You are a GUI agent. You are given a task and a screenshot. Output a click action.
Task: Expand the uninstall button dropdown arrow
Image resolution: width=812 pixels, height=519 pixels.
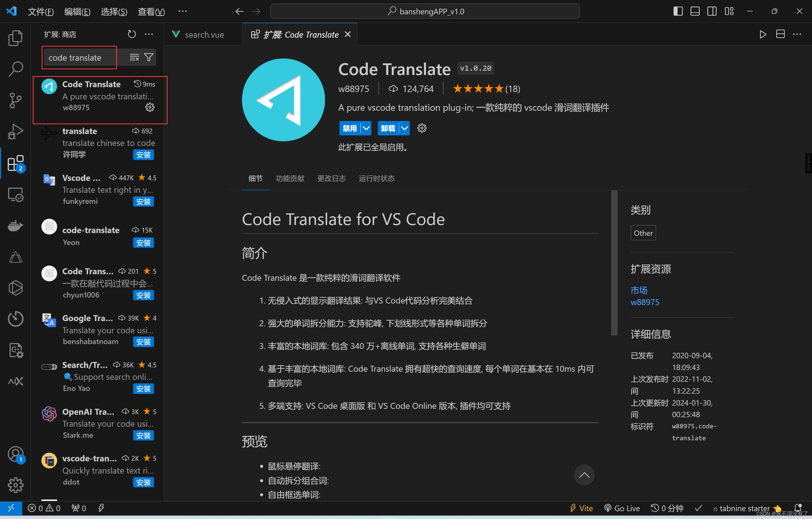point(404,128)
